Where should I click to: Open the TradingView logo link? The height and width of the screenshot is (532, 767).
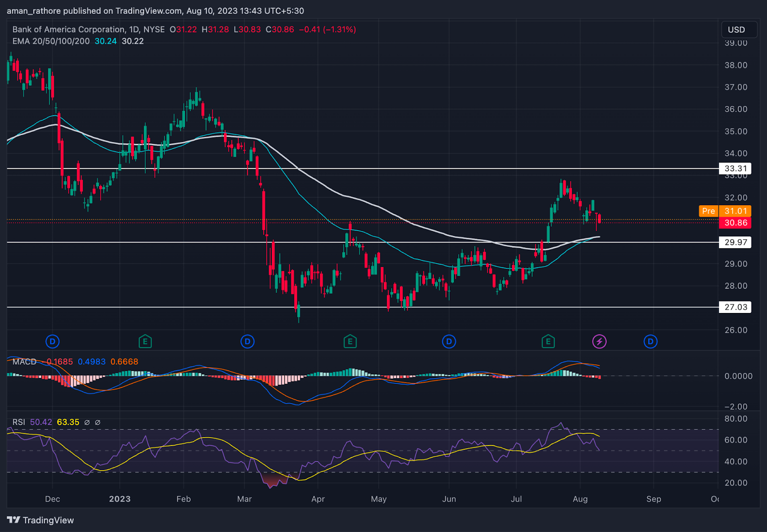pyautogui.click(x=40, y=520)
